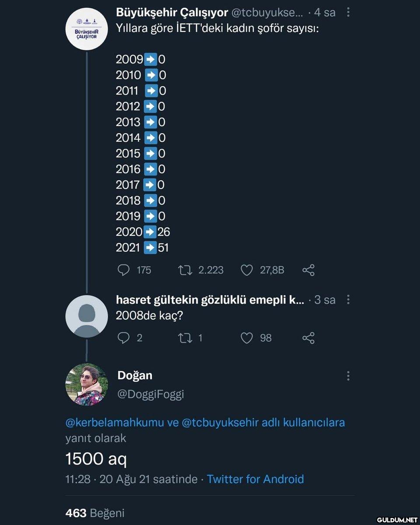420x525 pixels.
Task: Open Doğan's profile picture
Action: click(86, 385)
